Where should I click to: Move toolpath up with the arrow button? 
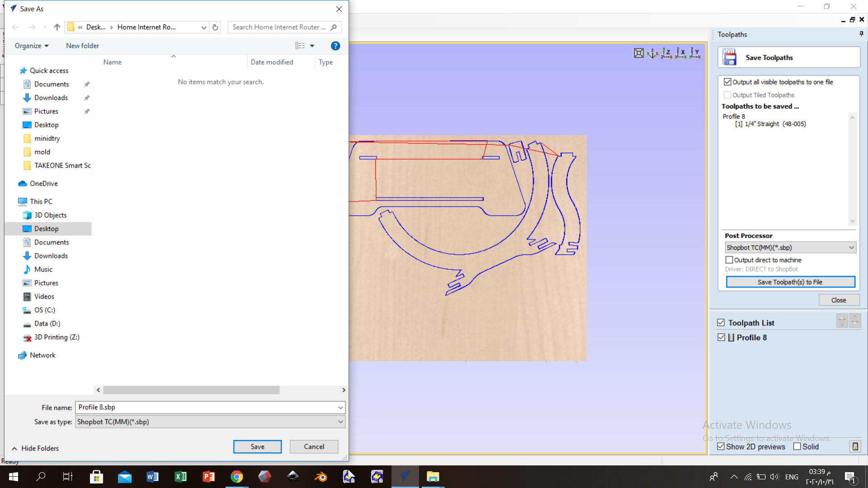(x=842, y=321)
